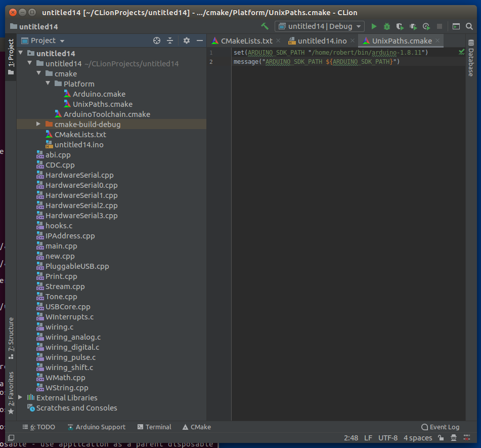Select HardwareSerial2.cpp file

click(x=81, y=206)
